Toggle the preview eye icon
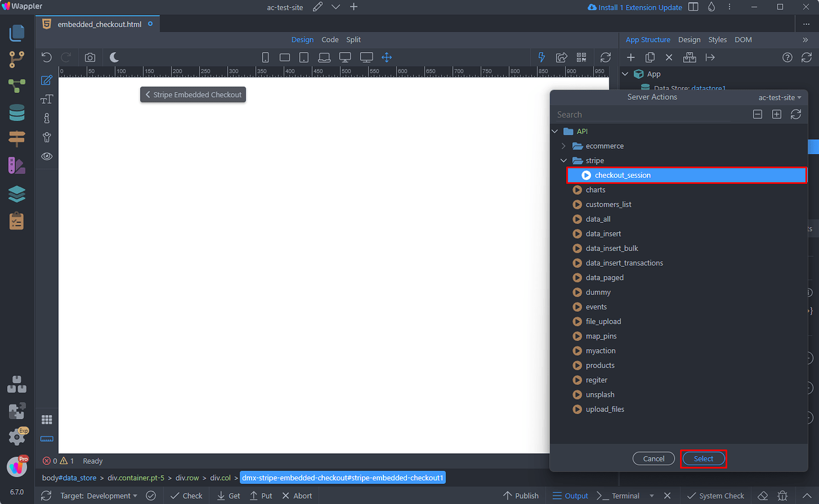Image resolution: width=819 pixels, height=504 pixels. point(47,157)
